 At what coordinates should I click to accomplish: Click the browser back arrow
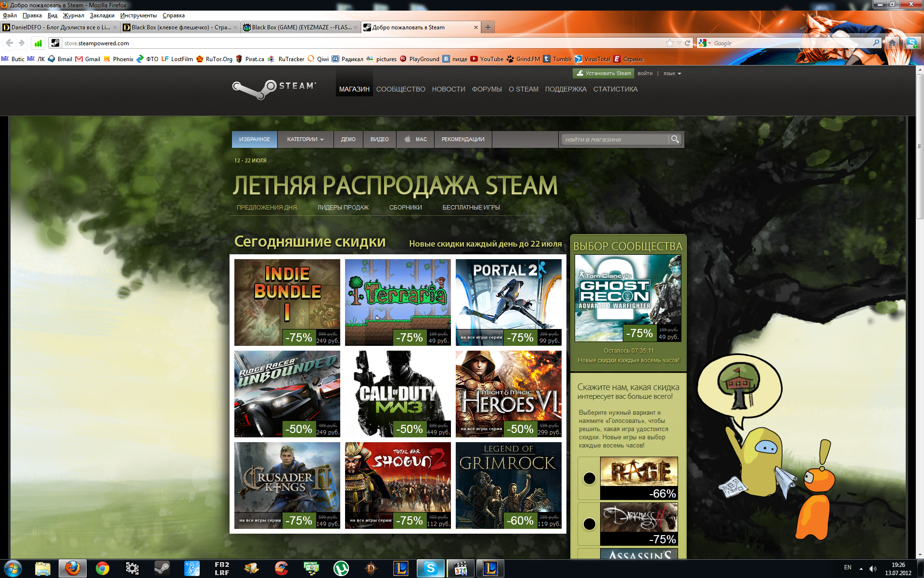9,43
